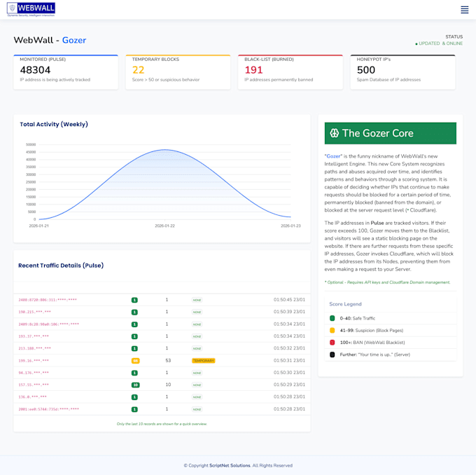Click the NONE badge in the 136.0 row
This screenshot has height=475, width=476.
coord(197,397)
